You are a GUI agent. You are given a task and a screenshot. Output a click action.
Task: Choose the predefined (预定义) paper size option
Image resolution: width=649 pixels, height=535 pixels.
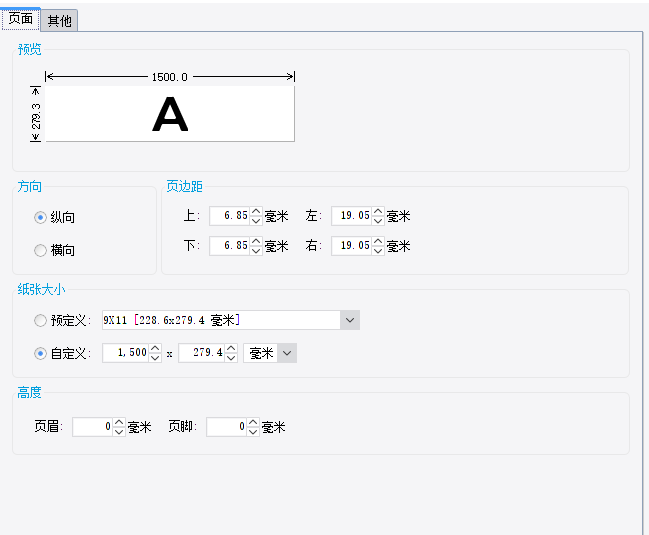(40, 320)
